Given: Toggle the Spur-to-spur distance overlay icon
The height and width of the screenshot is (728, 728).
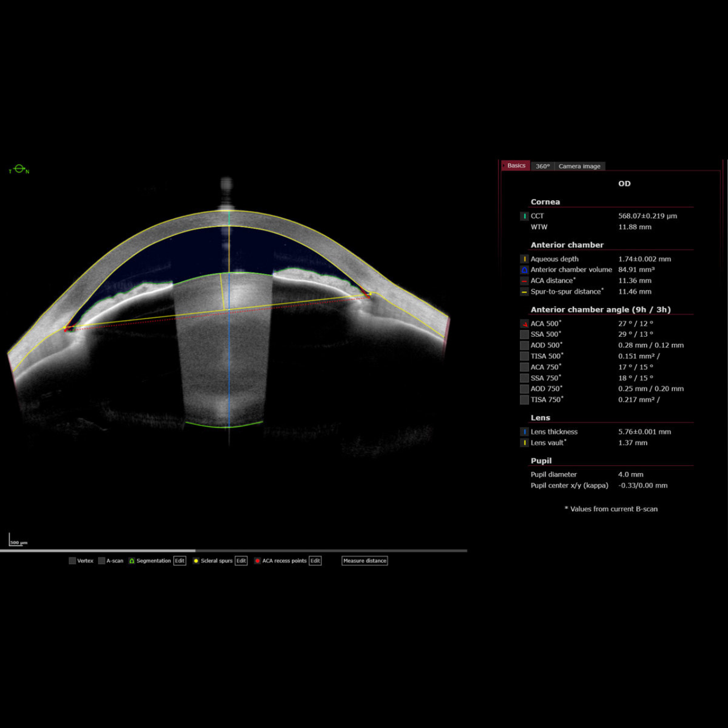Looking at the screenshot, I should tap(524, 292).
